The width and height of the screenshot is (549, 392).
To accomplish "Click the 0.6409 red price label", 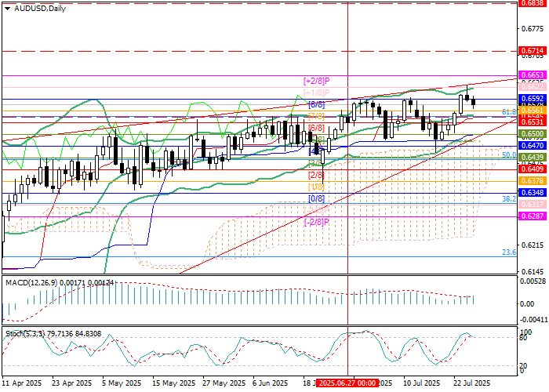I will 533,169.
